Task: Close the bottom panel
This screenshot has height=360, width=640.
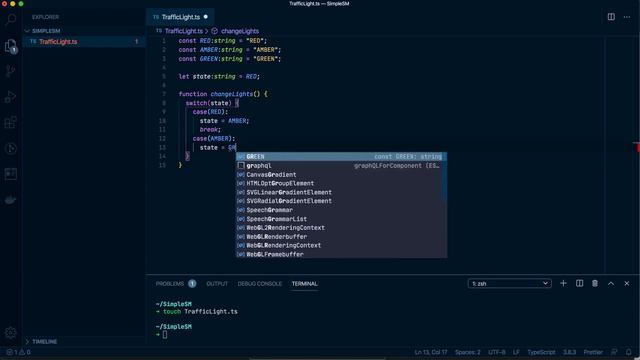Action: pyautogui.click(x=627, y=283)
